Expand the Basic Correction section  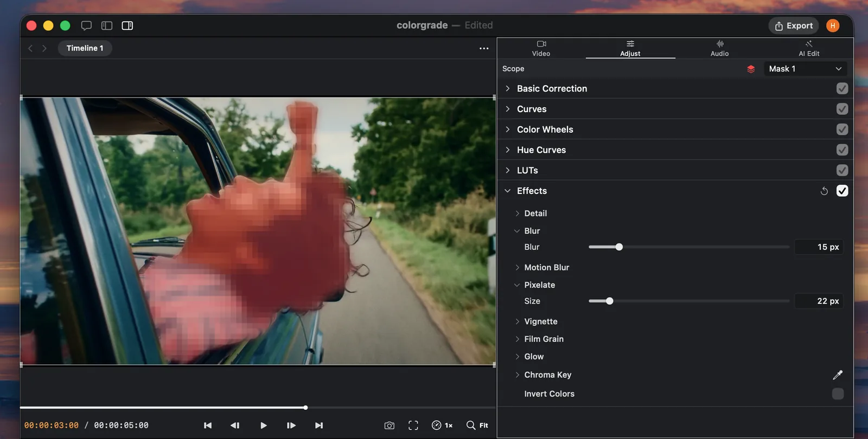[x=507, y=88]
